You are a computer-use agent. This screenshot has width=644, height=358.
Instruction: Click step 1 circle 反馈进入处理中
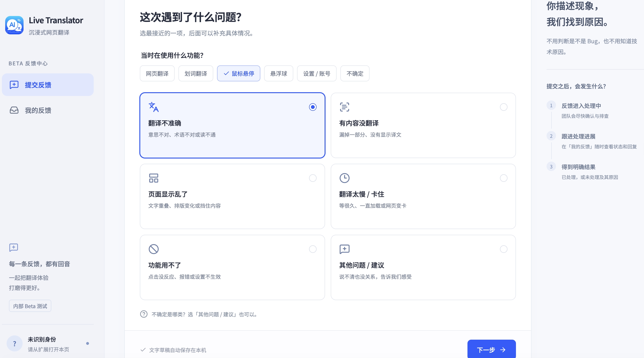click(551, 106)
